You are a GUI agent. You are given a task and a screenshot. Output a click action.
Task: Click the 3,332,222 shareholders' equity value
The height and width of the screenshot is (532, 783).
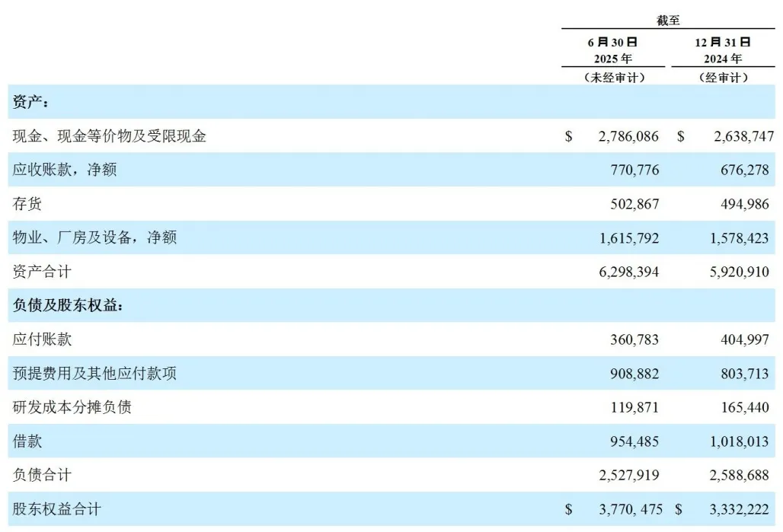[x=733, y=509]
